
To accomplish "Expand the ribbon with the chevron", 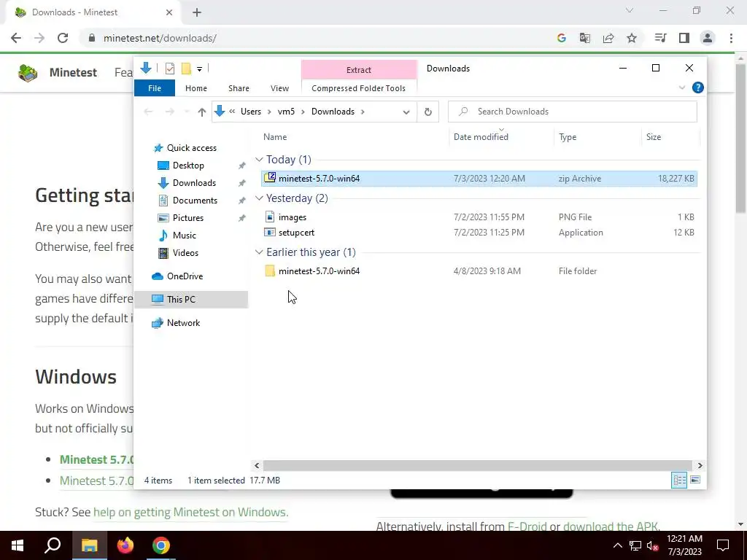I will [682, 87].
